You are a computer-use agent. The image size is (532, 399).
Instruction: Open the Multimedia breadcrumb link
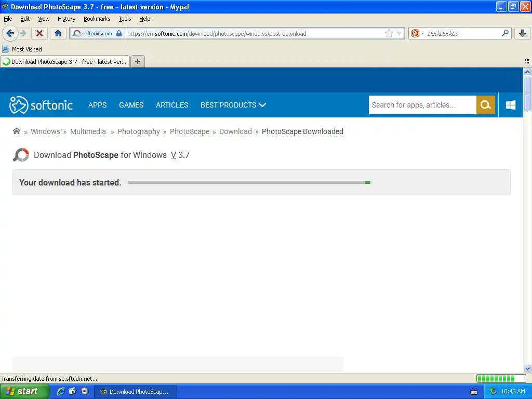coord(88,131)
